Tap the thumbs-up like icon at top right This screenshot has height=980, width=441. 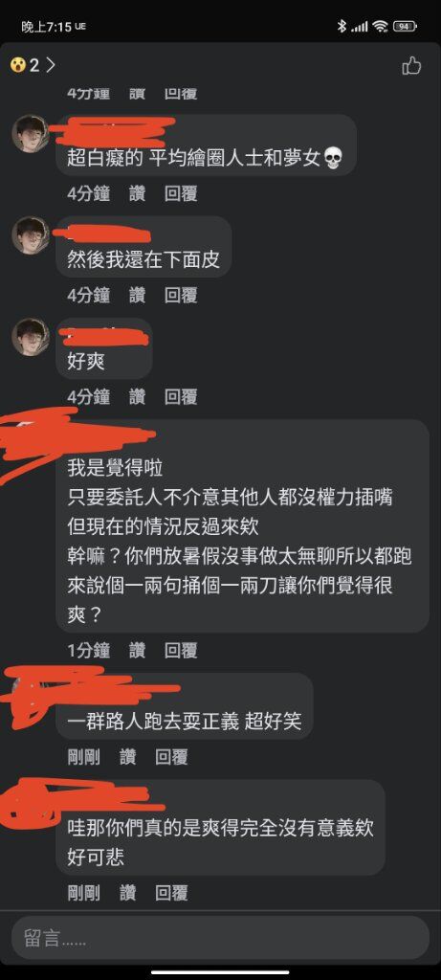pyautogui.click(x=411, y=65)
